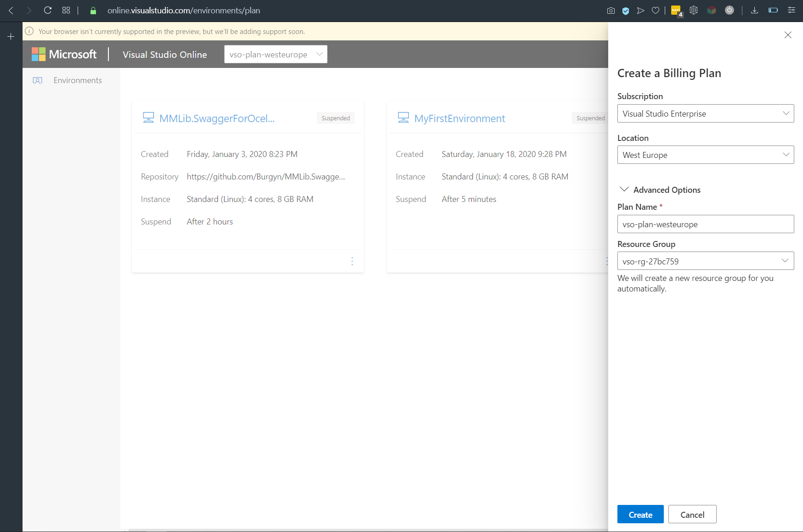803x532 pixels.
Task: Open the GitHub repository URL link
Action: (x=266, y=177)
